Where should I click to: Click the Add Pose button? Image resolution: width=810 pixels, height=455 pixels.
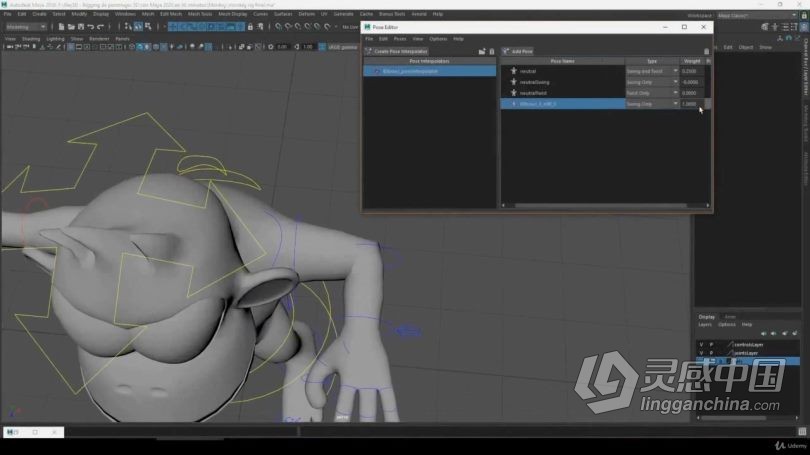519,51
